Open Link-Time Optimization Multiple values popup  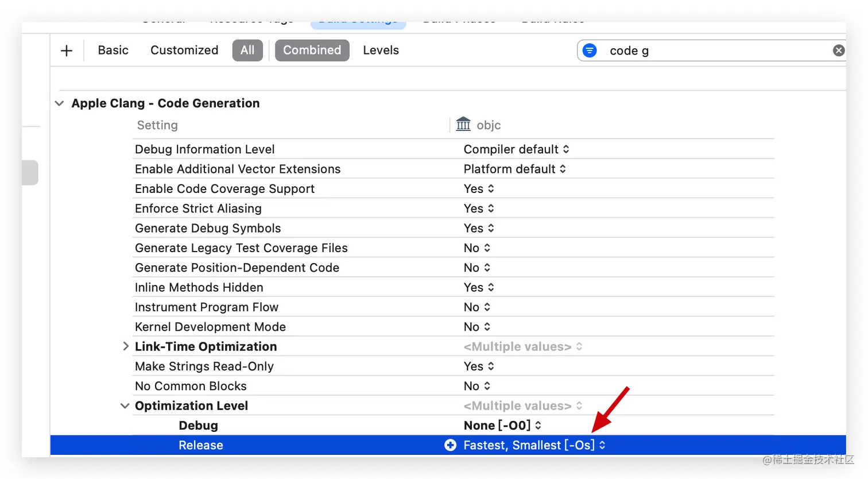coord(523,346)
